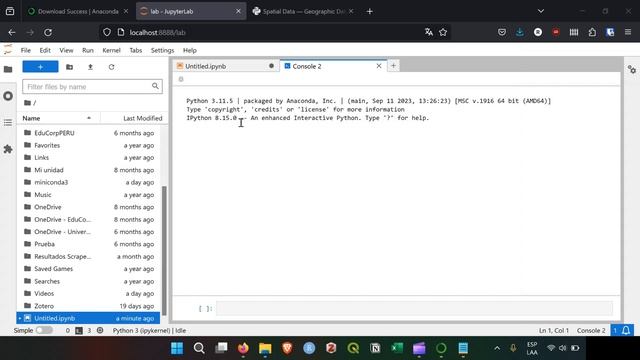640x360 pixels.
Task: Click the console input cell
Action: [x=414, y=309]
